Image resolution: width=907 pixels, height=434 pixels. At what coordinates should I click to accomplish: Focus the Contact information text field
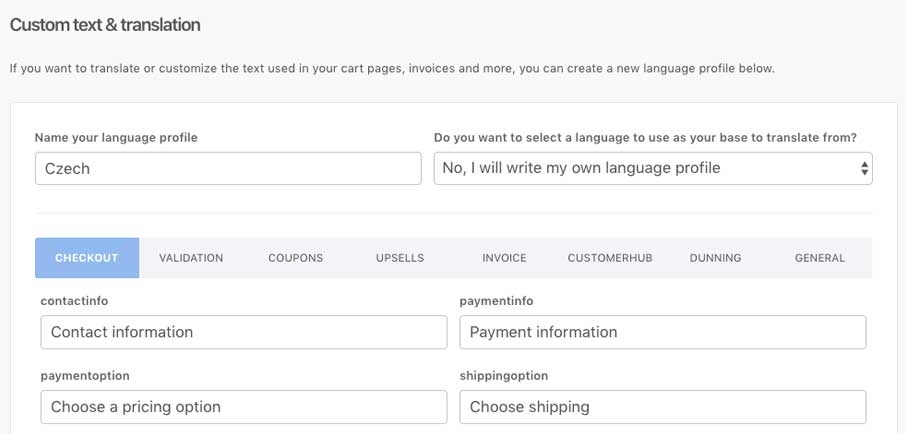pyautogui.click(x=244, y=332)
